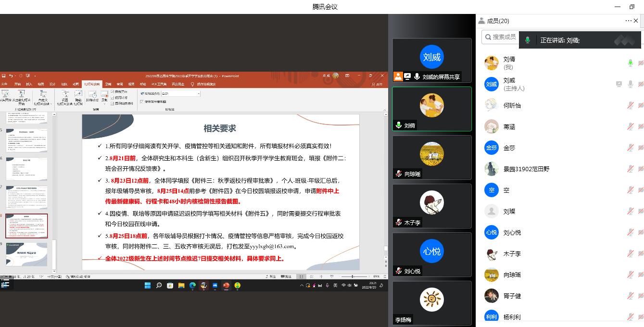Toggle the 播放旁白 checkbox

click(x=113, y=91)
